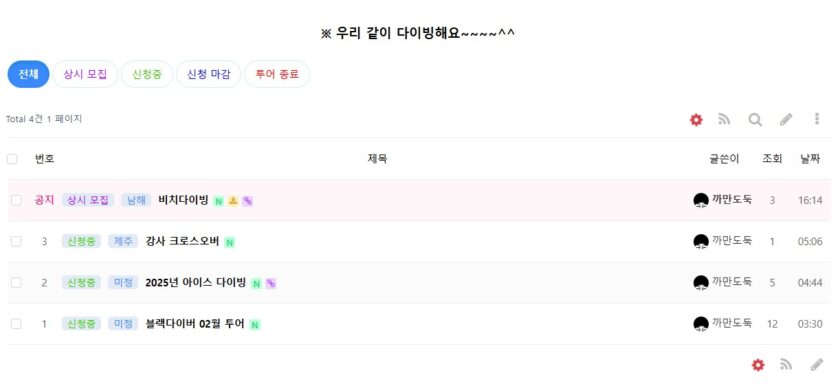
Task: Open the red settings gear above the list
Action: click(x=696, y=120)
